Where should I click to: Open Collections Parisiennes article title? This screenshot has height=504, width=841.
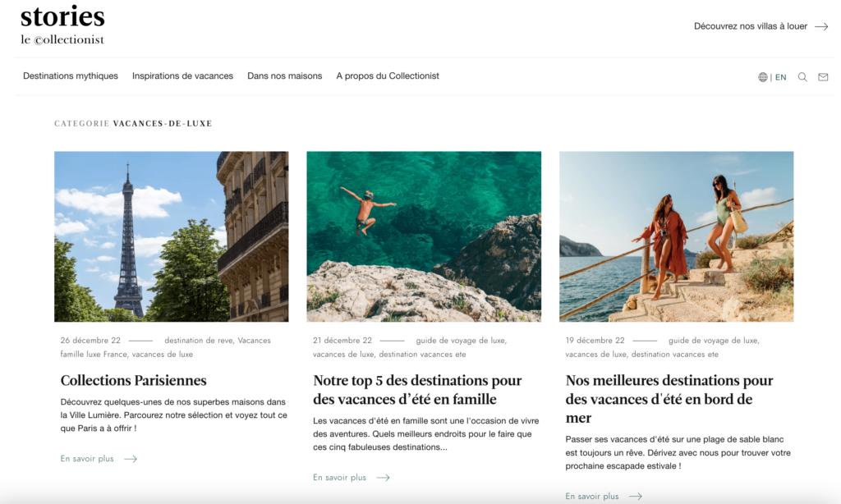click(133, 380)
